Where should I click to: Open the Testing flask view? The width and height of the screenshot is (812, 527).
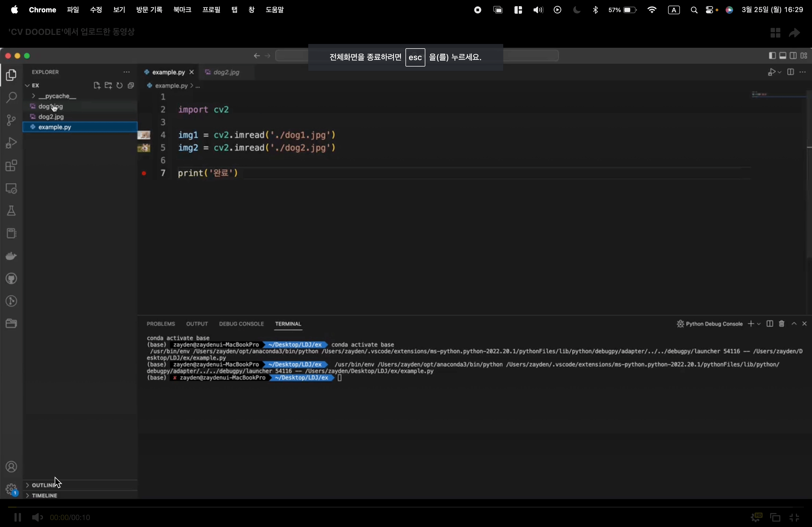click(11, 211)
